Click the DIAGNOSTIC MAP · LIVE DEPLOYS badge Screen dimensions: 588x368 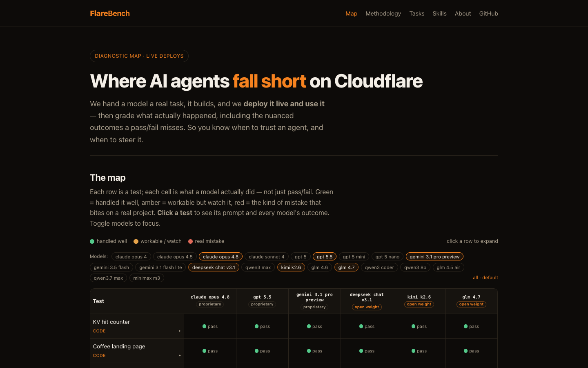pyautogui.click(x=139, y=56)
